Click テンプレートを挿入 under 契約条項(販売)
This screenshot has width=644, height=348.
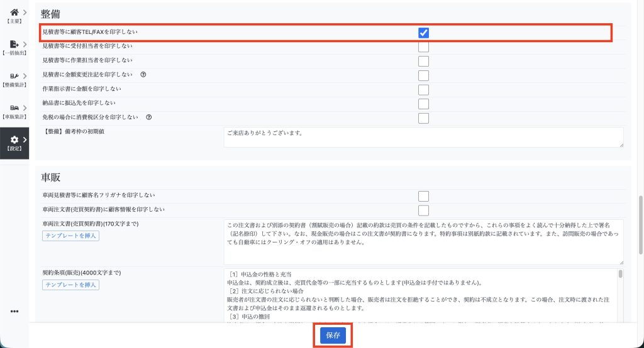pos(70,285)
